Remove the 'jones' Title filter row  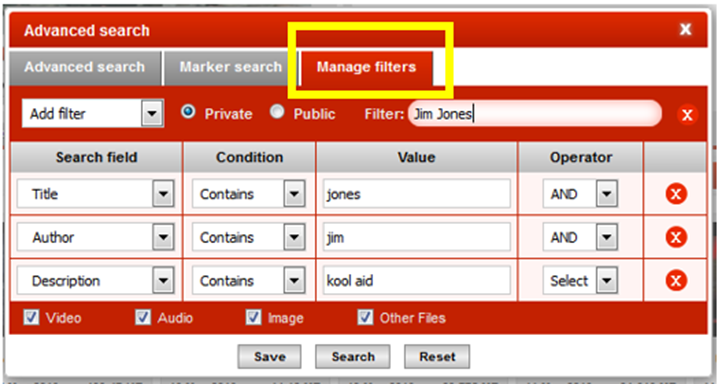(x=676, y=194)
